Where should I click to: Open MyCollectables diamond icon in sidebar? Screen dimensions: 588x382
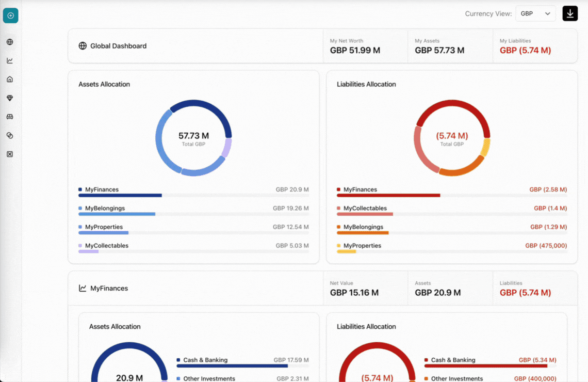(x=10, y=98)
